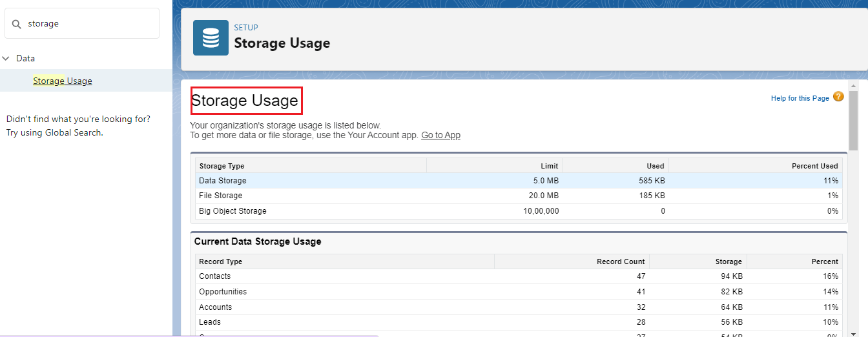Click the Storage Type column header
The height and width of the screenshot is (337, 868).
tap(222, 166)
